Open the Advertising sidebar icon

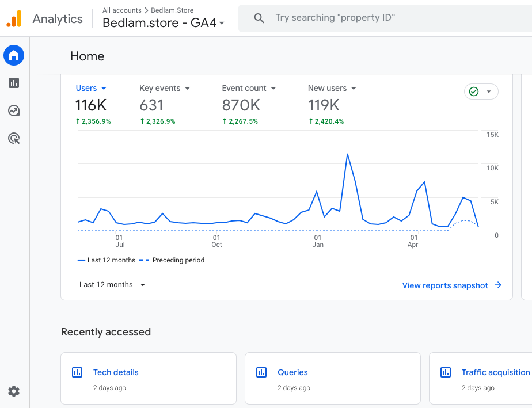click(x=14, y=138)
